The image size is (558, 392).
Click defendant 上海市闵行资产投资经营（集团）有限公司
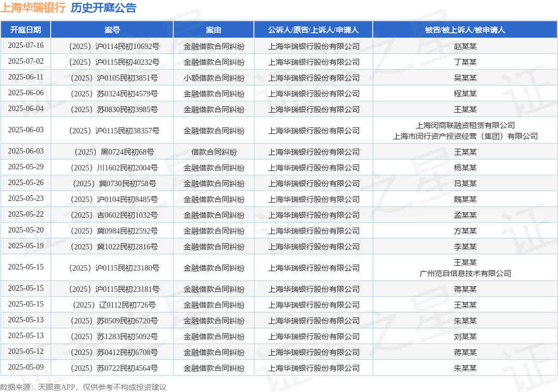click(x=465, y=136)
